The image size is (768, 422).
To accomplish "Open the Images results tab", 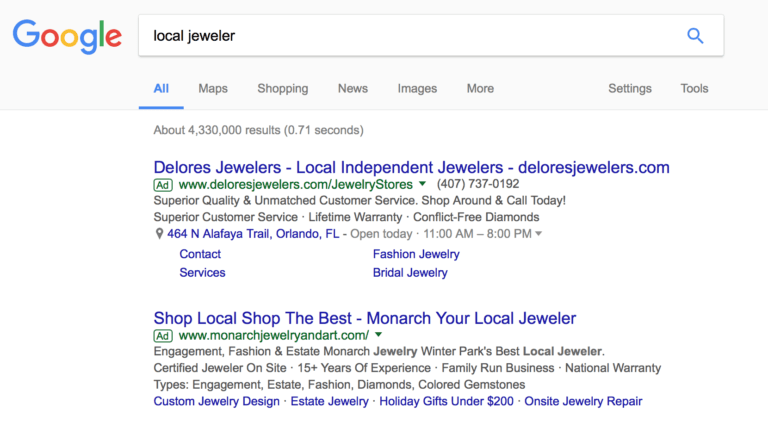I will coord(417,89).
